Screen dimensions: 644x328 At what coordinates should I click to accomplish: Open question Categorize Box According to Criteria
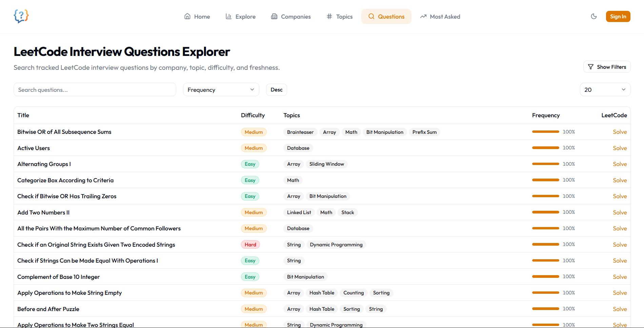65,180
